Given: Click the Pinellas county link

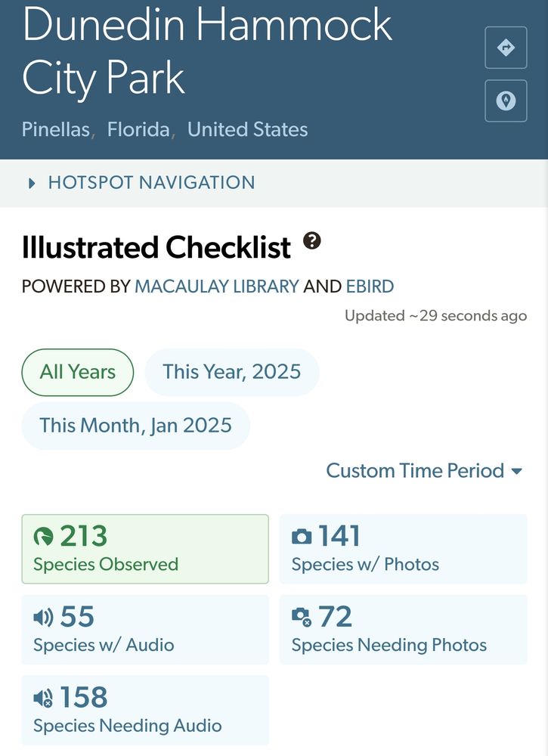Looking at the screenshot, I should tap(56, 129).
